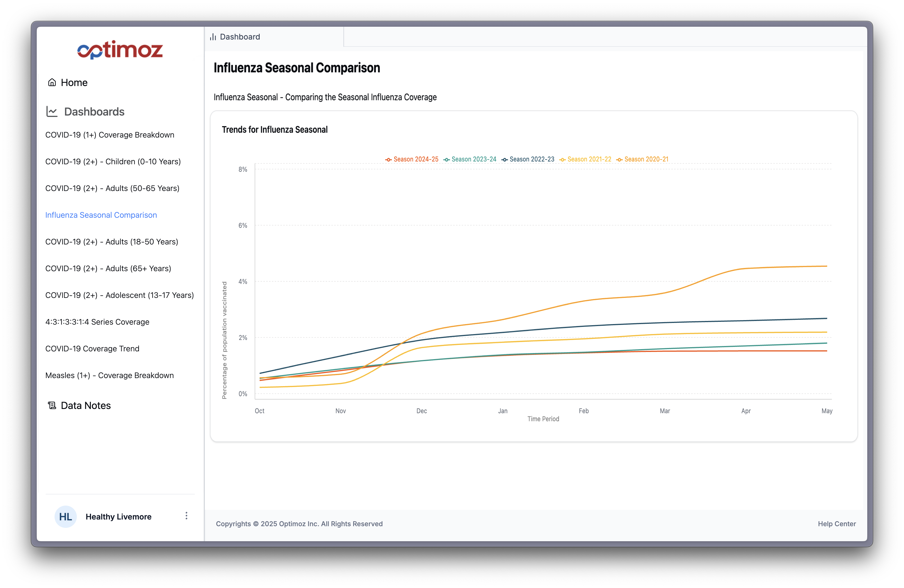
Task: Select Influenza Seasonal Comparison in the sidebar
Action: [x=101, y=215]
